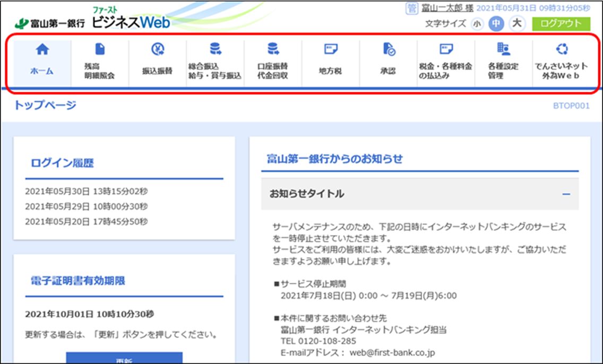Click the Home house icon

[x=42, y=49]
